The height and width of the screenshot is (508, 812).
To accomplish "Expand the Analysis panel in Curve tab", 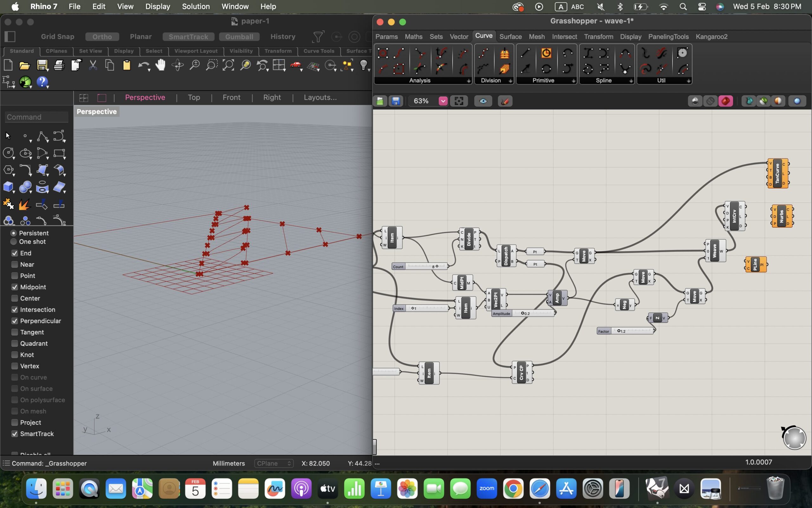I will 468,81.
